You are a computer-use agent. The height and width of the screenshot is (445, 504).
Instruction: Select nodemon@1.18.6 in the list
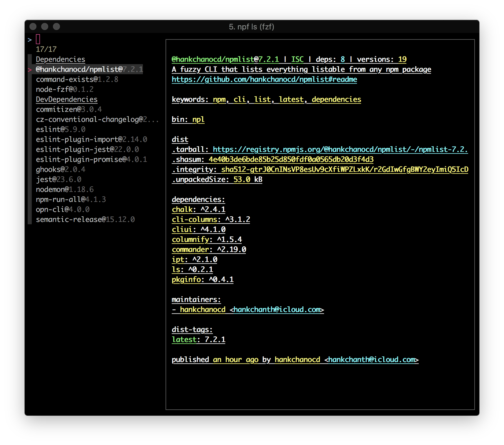[x=65, y=189]
